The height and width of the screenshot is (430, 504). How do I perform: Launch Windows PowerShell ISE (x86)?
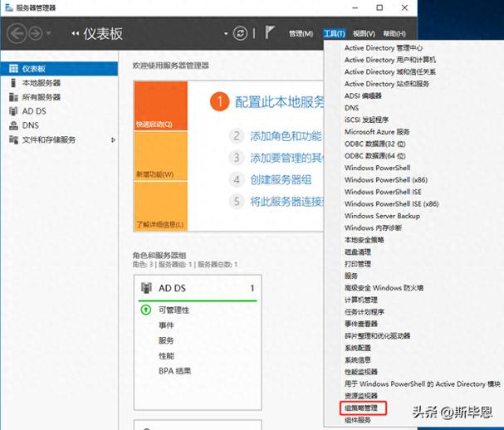(x=392, y=203)
